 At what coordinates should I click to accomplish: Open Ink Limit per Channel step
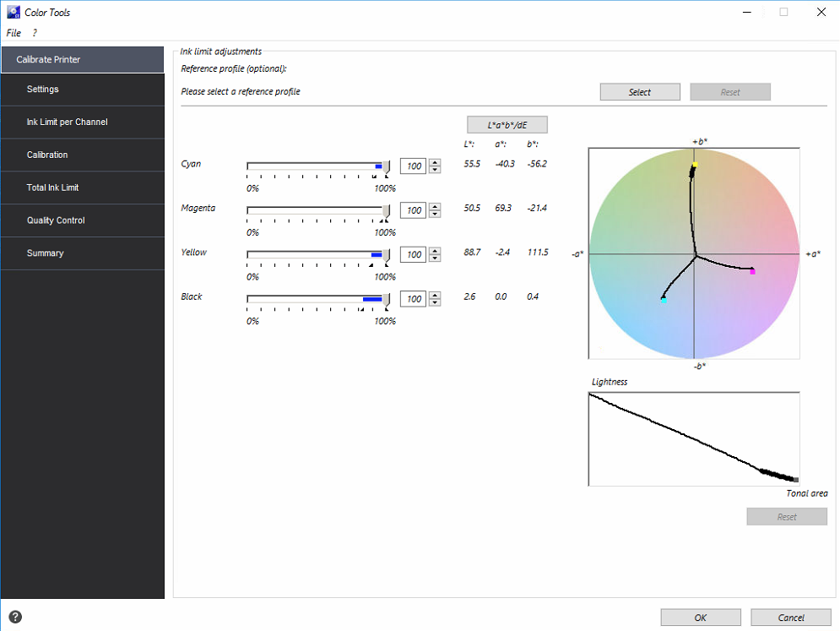coord(83,122)
